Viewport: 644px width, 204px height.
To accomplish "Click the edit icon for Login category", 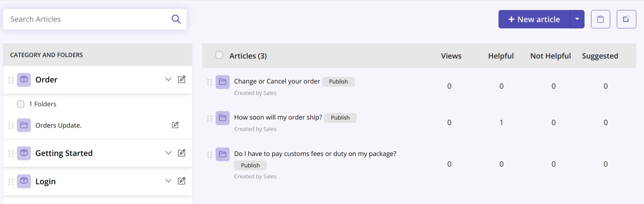I will click(x=181, y=181).
